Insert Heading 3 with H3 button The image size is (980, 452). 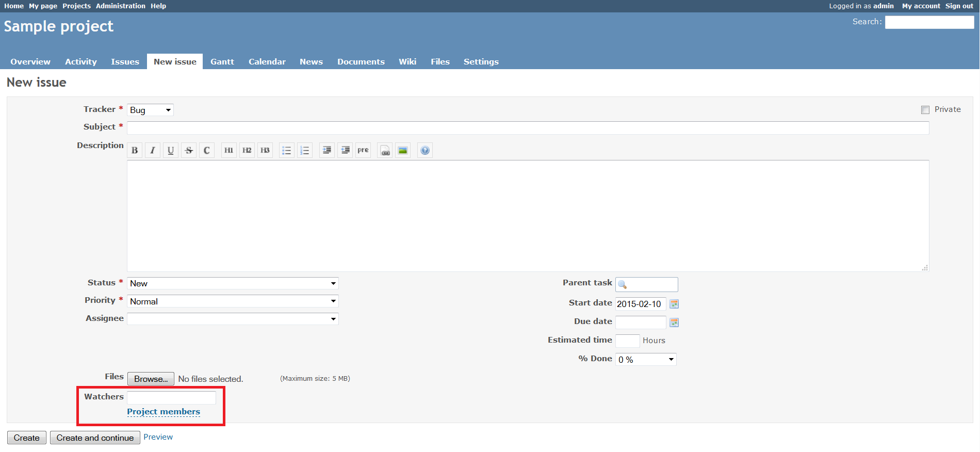(x=265, y=150)
